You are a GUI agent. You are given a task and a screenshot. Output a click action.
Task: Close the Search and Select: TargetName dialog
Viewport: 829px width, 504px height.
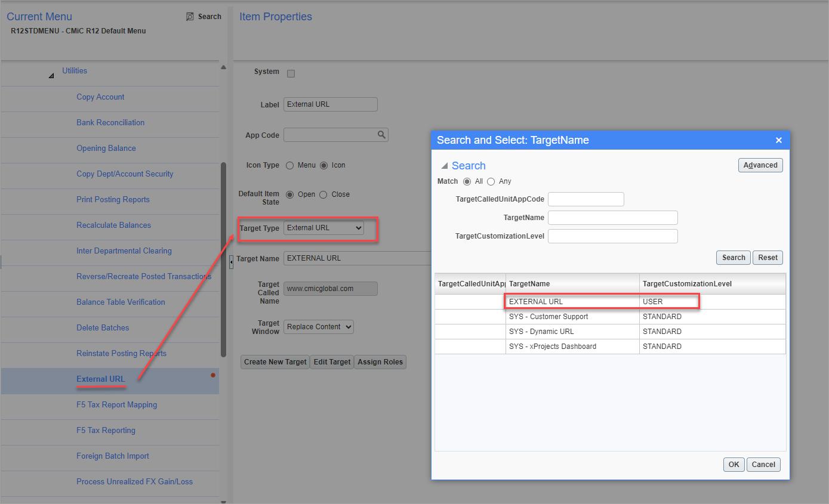pyautogui.click(x=779, y=140)
